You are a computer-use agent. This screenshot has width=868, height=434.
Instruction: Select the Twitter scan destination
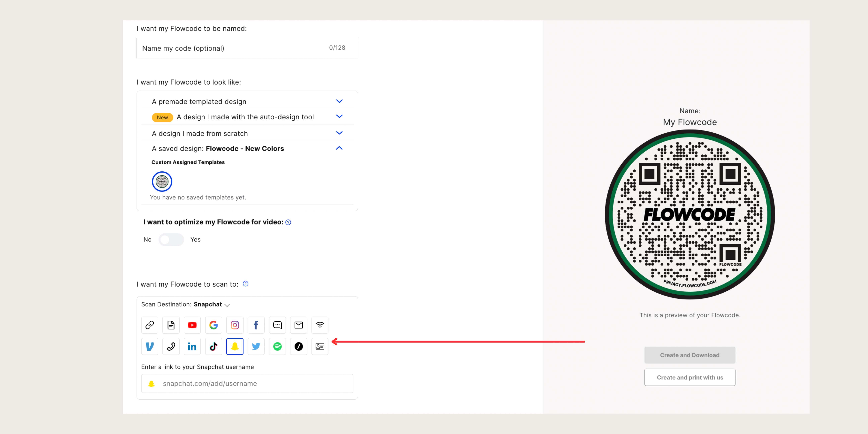(256, 346)
